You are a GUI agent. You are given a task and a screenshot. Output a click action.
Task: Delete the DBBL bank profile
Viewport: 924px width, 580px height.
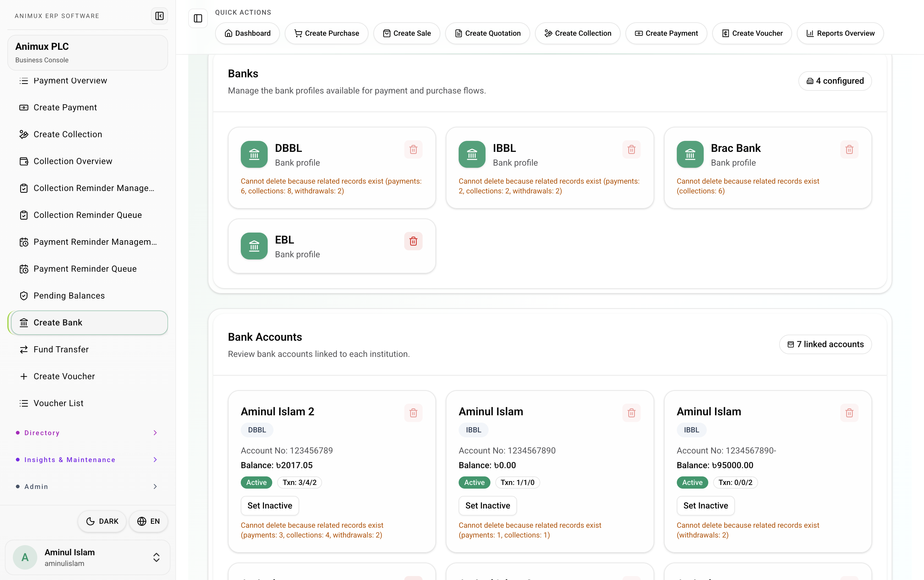tap(413, 149)
